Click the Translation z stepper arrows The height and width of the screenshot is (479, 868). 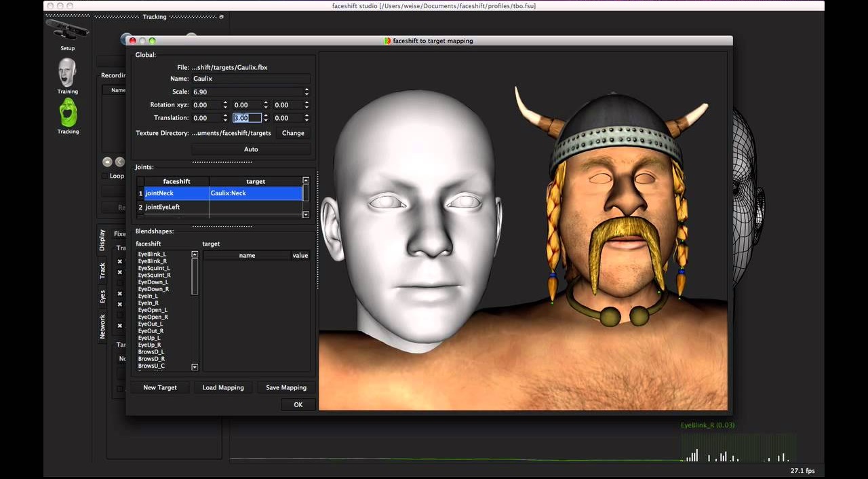tap(307, 118)
